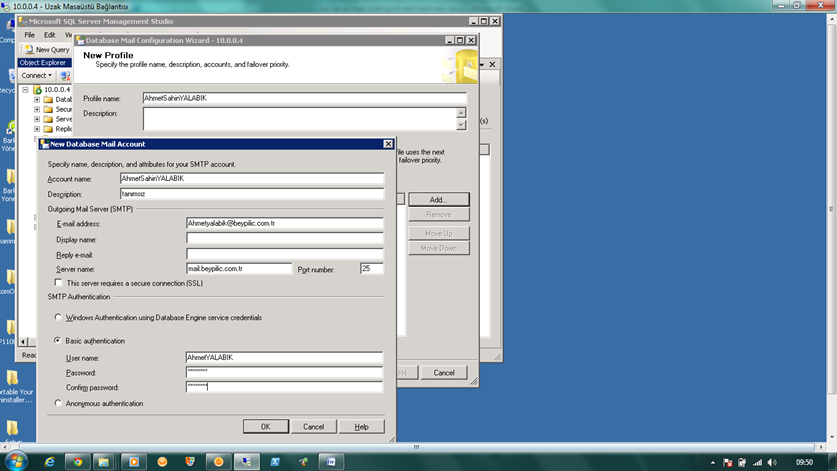Open Microsoft Word from the taskbar
This screenshot has width=837, height=471.
tap(331, 462)
